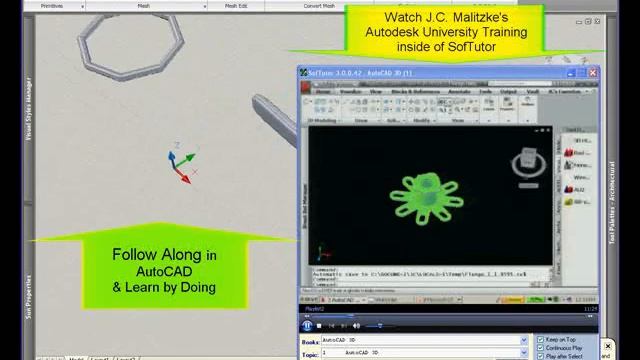Click the UCS axis icon in main viewport

[x=182, y=163]
